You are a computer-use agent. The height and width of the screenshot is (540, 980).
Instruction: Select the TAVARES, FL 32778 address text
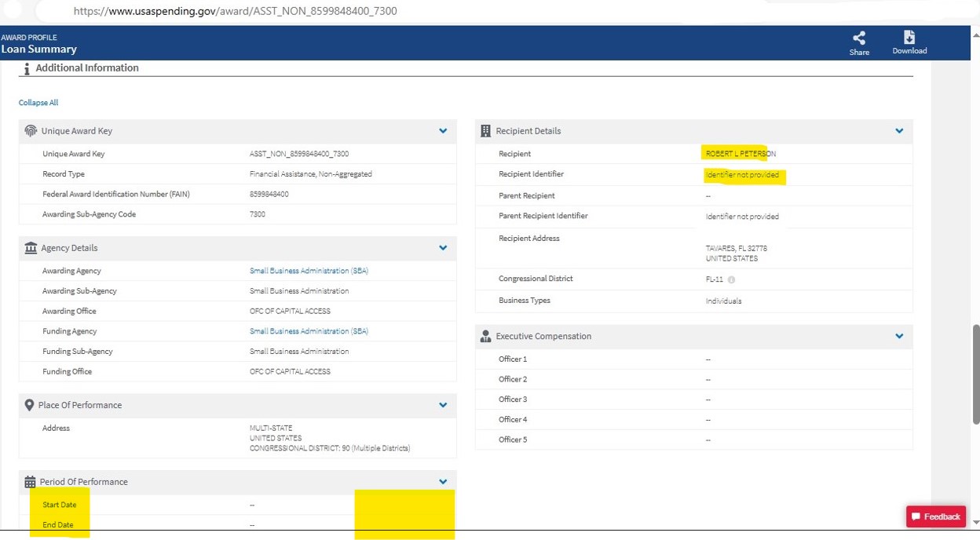737,248
